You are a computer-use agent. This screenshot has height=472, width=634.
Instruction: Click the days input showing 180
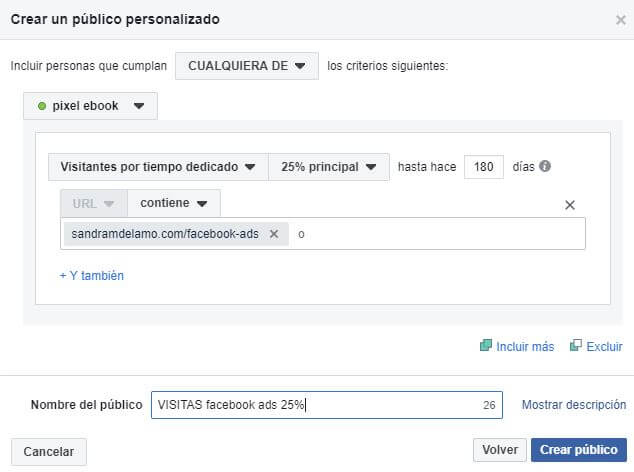click(484, 167)
